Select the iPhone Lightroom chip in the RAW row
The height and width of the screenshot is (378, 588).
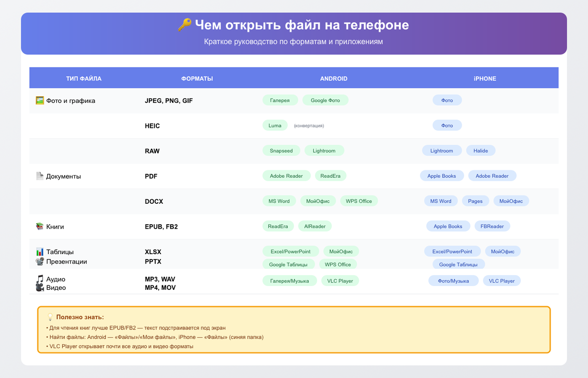(441, 151)
